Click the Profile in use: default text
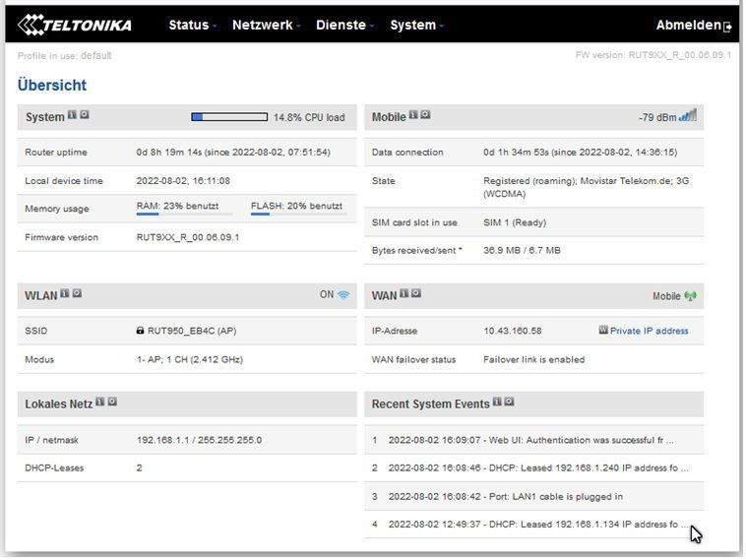 [x=65, y=56]
